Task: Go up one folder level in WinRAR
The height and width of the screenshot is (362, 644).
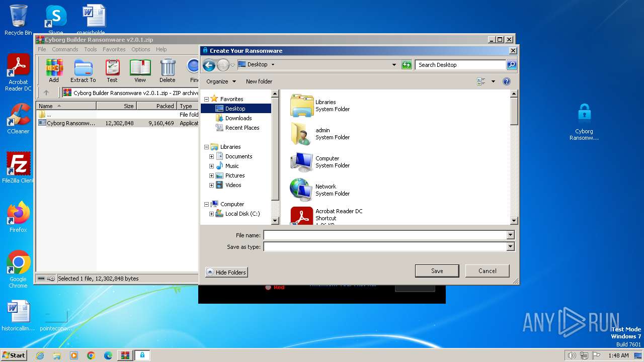Action: 46,93
